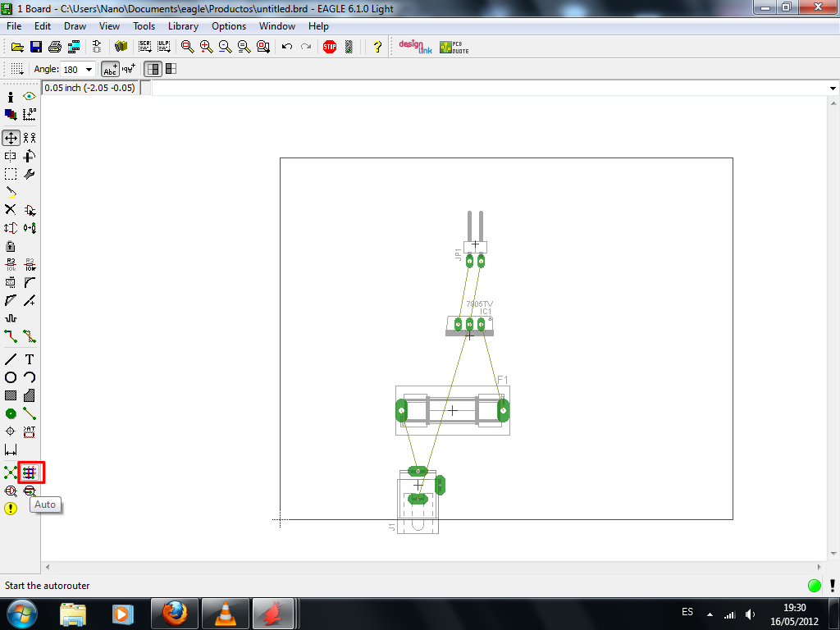Select the Delete X tool
The height and width of the screenshot is (630, 840).
(x=11, y=209)
